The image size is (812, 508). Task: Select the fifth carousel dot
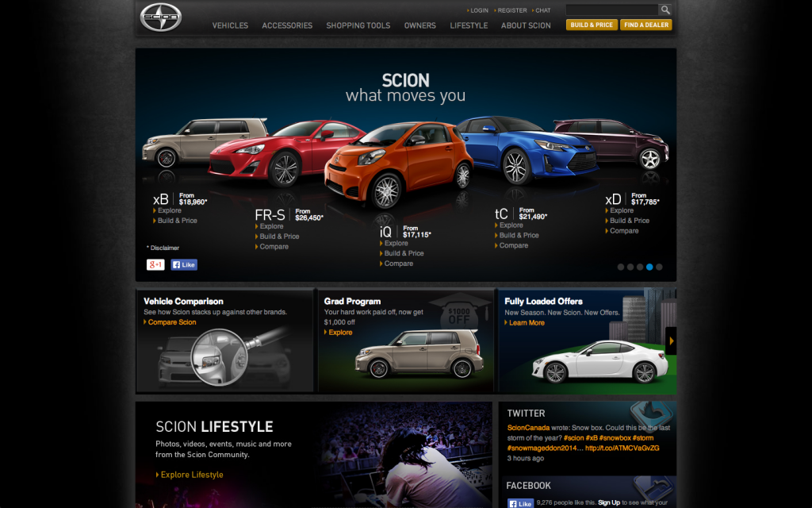click(659, 267)
